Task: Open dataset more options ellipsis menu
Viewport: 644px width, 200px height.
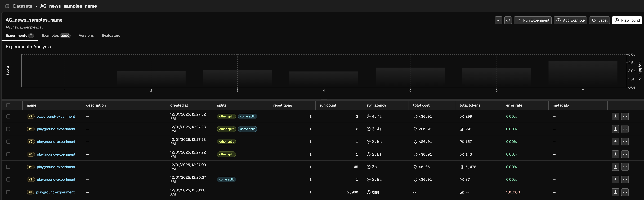Action: pos(498,20)
